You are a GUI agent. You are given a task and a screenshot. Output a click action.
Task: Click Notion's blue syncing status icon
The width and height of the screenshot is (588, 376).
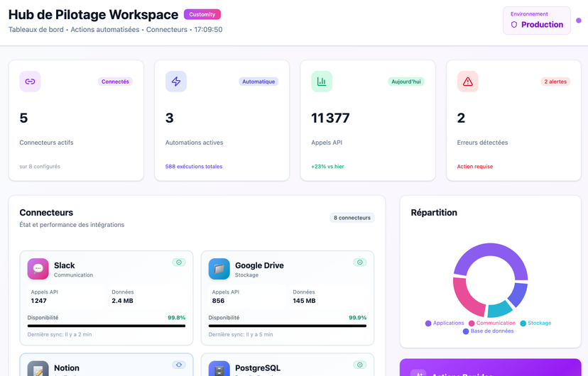[179, 365]
